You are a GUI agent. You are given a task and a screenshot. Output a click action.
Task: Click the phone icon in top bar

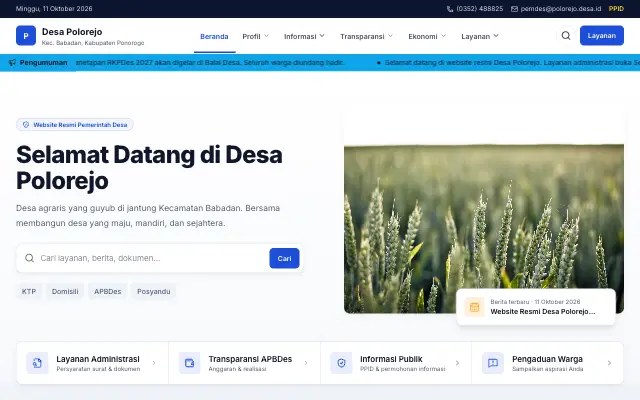click(450, 9)
